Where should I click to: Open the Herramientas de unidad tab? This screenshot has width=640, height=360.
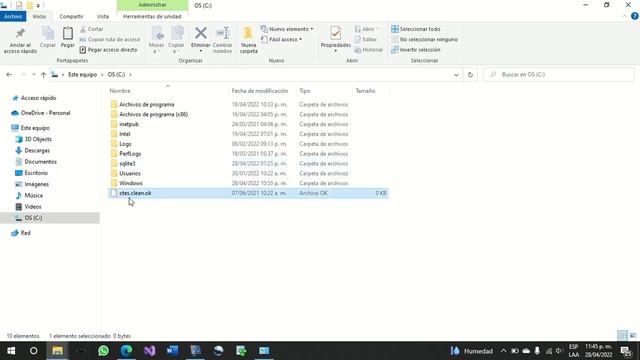tap(152, 16)
